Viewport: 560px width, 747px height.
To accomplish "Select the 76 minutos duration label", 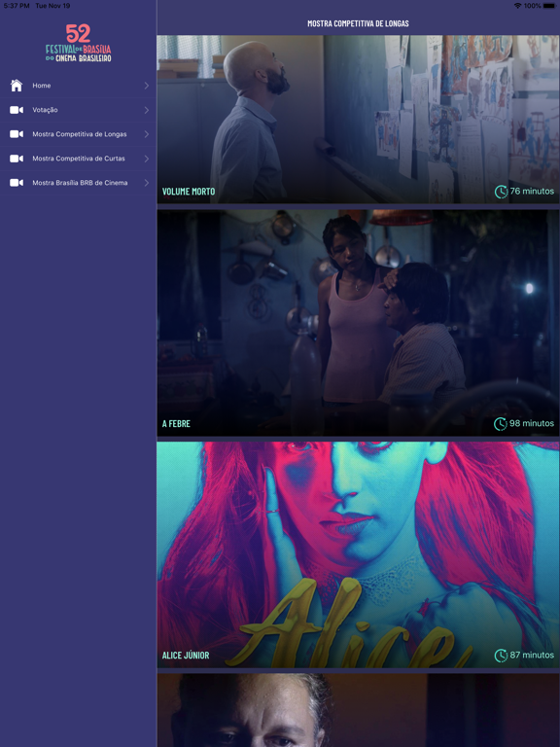I will point(532,191).
